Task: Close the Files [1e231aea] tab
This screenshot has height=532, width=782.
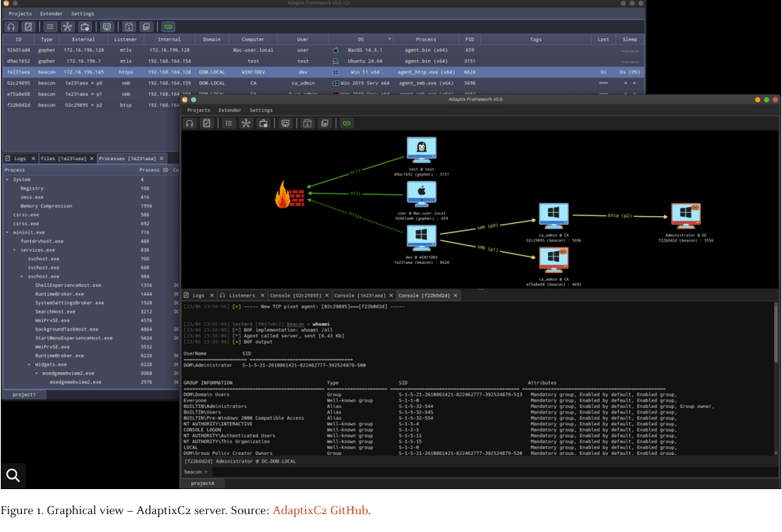Action: coord(92,158)
